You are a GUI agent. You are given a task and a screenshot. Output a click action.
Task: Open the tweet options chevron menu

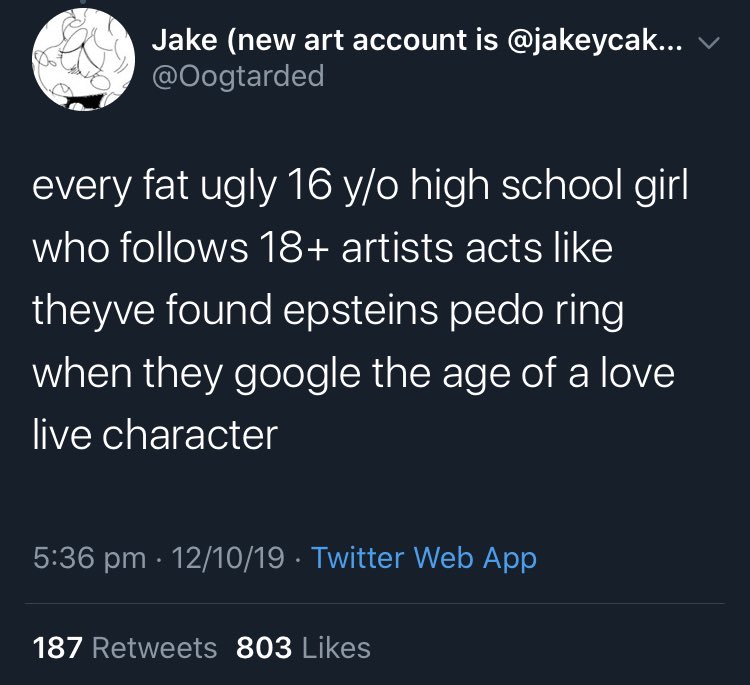(x=709, y=43)
